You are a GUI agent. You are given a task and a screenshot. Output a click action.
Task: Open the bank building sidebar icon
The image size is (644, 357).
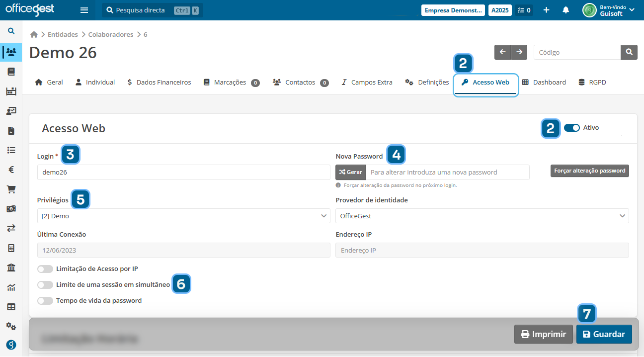click(11, 268)
